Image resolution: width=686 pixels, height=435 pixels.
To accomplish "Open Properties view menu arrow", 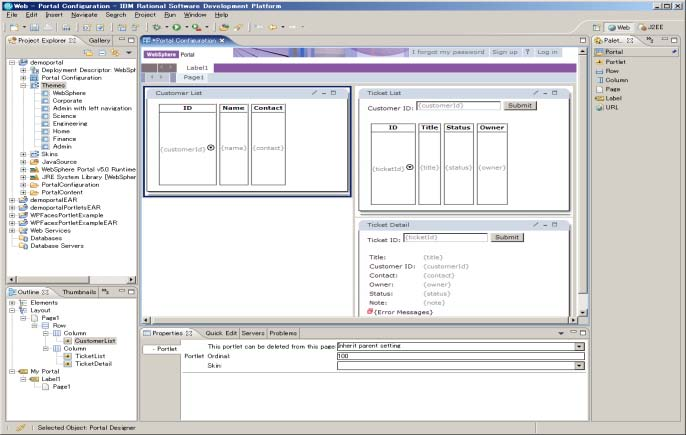I will (561, 333).
